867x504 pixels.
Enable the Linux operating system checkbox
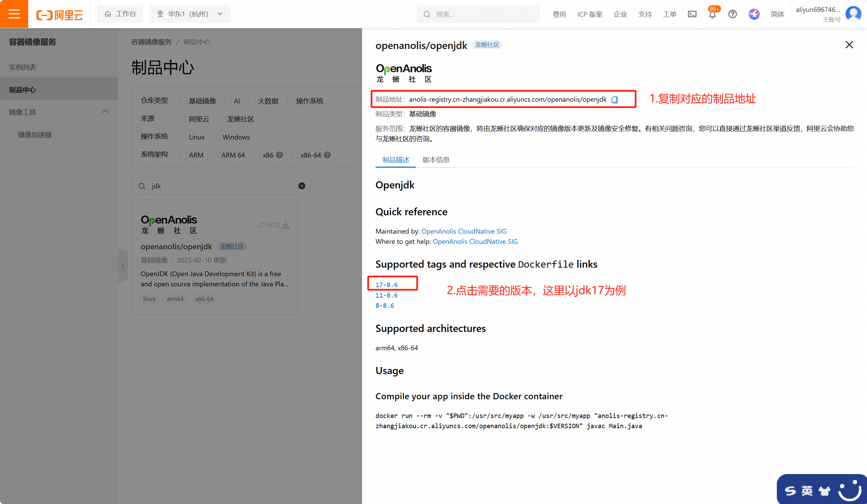tap(183, 137)
